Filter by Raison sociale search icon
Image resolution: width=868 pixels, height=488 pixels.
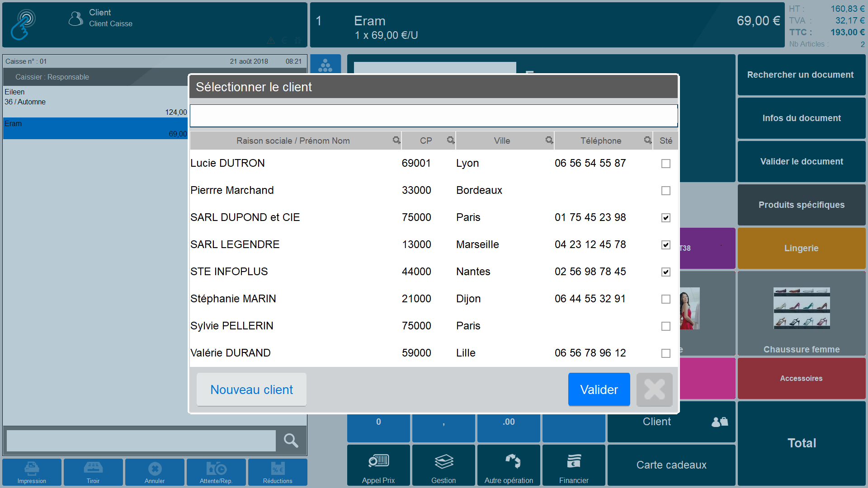click(396, 141)
